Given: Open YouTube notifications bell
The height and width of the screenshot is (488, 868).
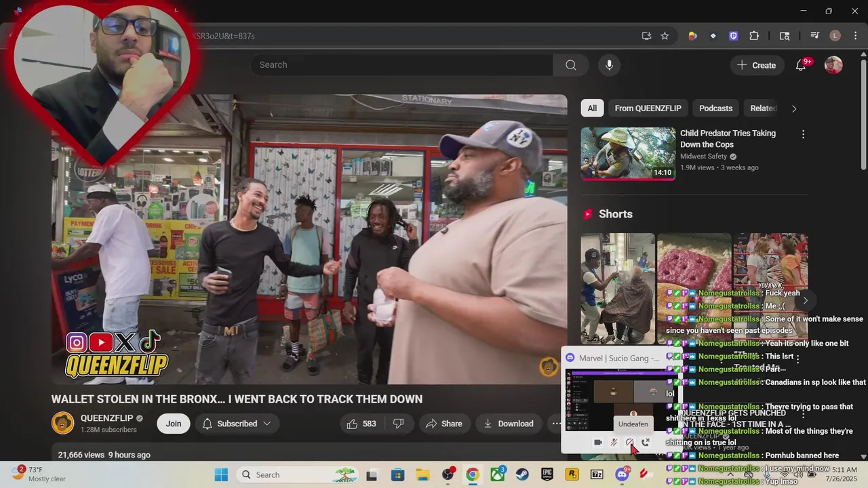Looking at the screenshot, I should point(801,65).
